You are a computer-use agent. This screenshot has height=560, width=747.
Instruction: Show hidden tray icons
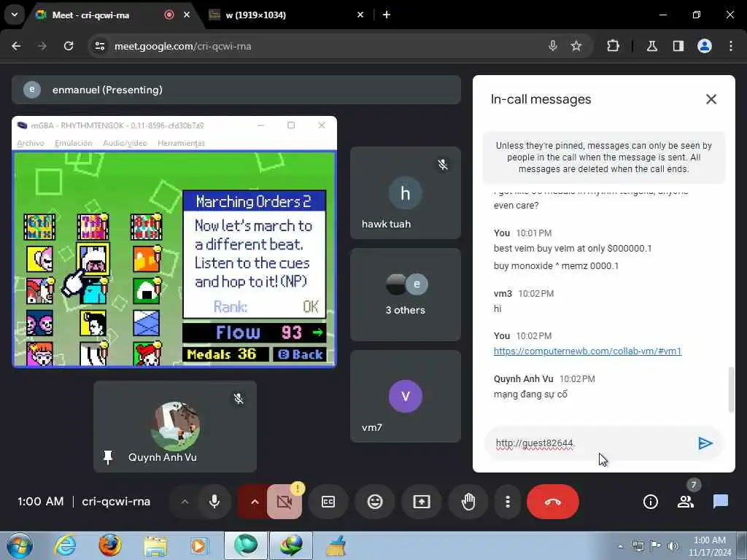pyautogui.click(x=620, y=546)
